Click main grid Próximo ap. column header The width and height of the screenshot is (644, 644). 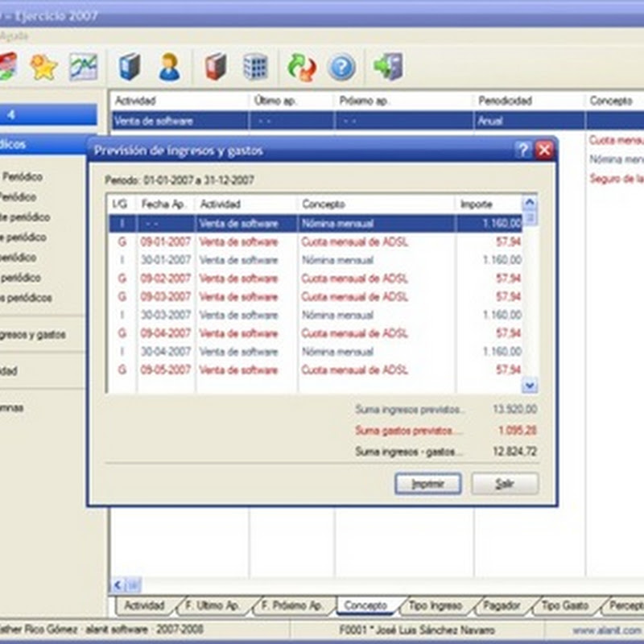(x=404, y=101)
